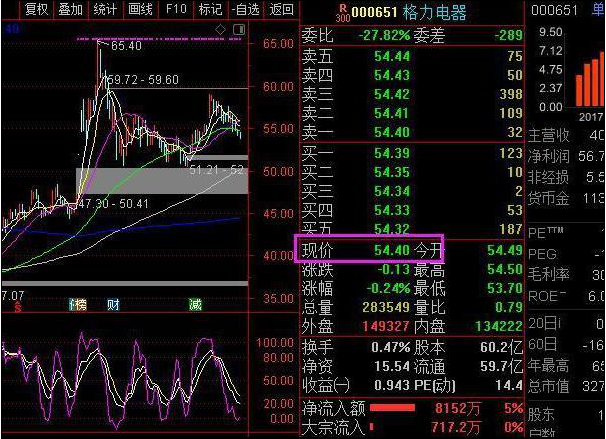Select 卖四 price 54.43
The image size is (606, 439).
pos(392,75)
